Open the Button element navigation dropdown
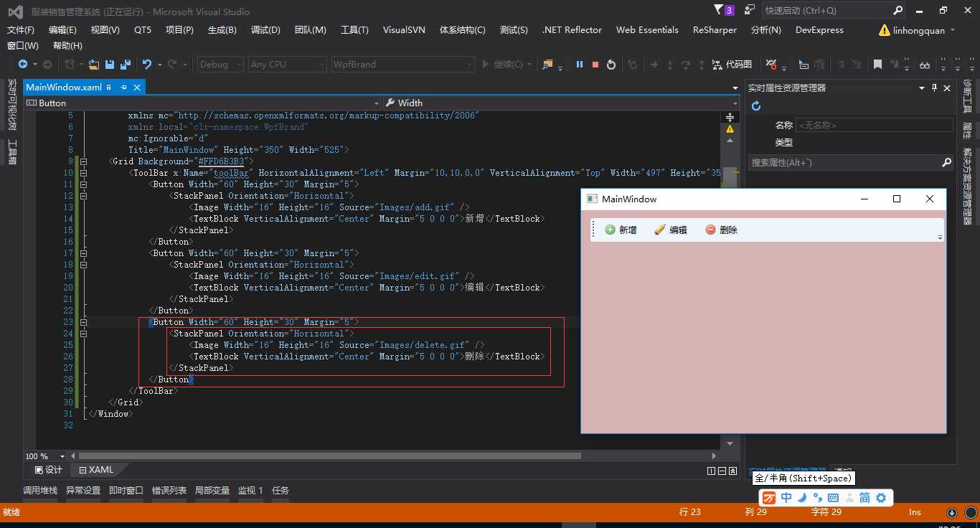 pos(202,103)
